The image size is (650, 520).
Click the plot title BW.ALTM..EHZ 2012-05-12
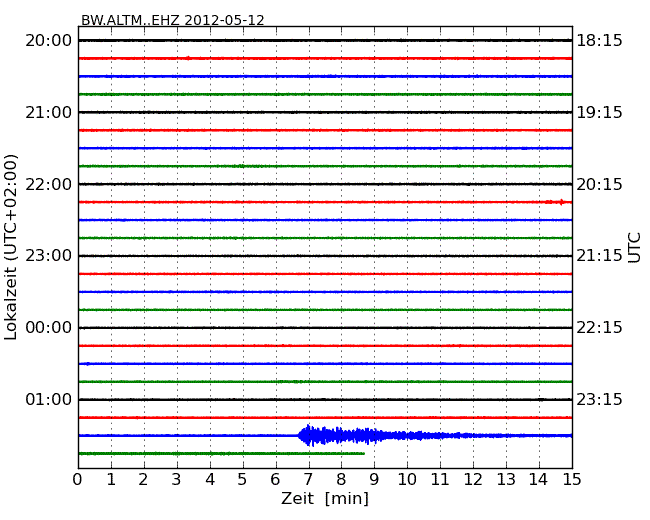tap(172, 20)
